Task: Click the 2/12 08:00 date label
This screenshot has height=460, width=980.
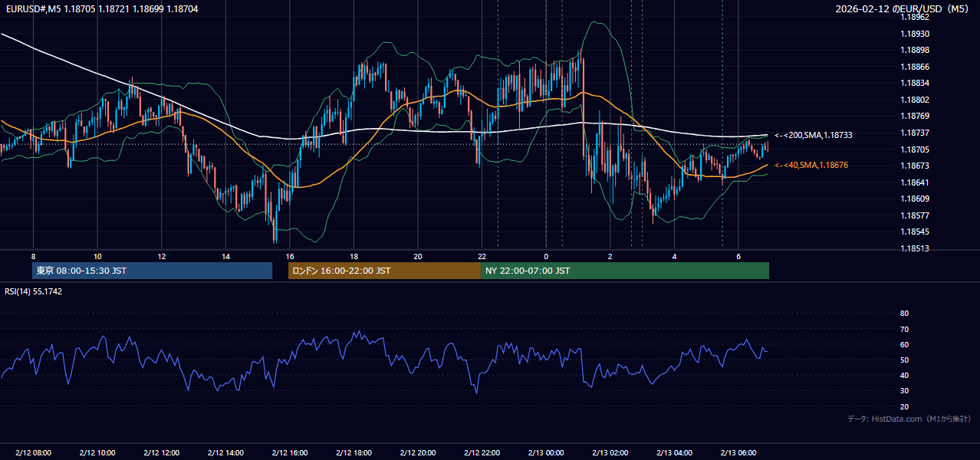Action: click(x=33, y=452)
